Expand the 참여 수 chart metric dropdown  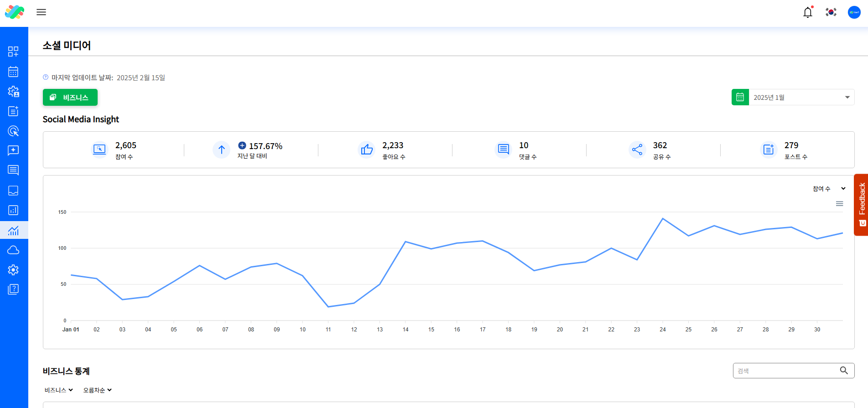coord(829,189)
